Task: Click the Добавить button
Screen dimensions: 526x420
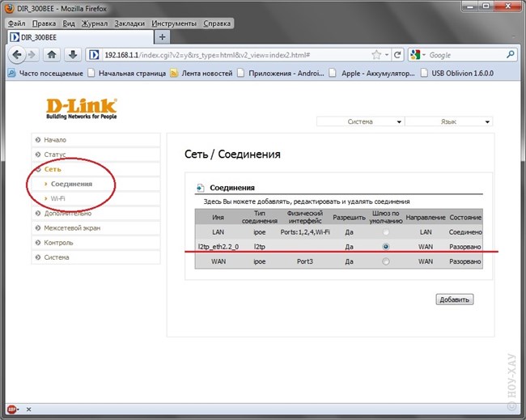Action: click(x=455, y=299)
